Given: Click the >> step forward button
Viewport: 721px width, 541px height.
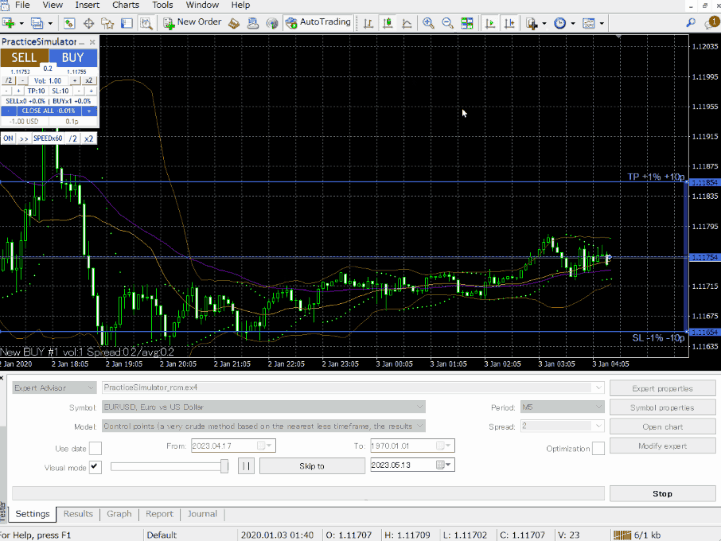Looking at the screenshot, I should pyautogui.click(x=24, y=138).
